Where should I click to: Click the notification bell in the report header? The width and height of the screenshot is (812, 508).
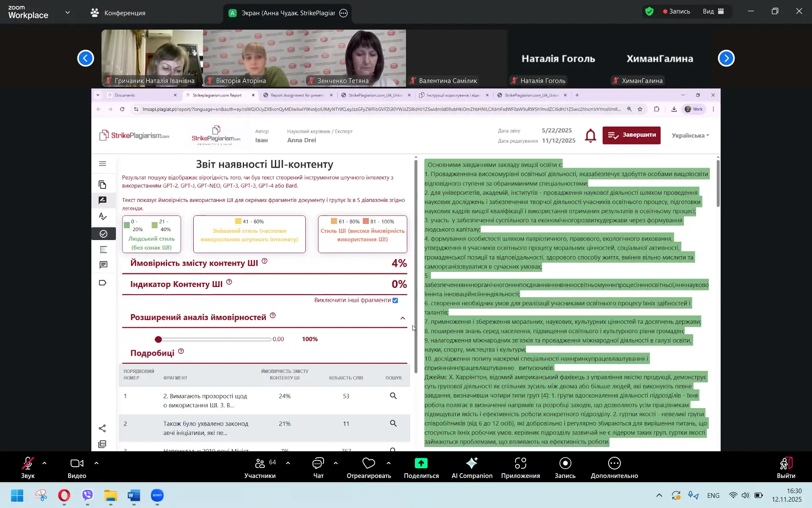[590, 135]
